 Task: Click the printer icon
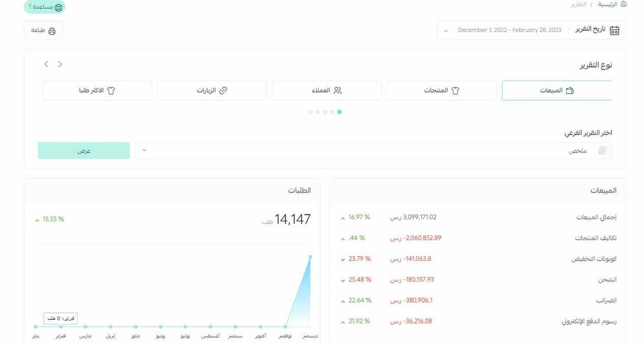(52, 31)
